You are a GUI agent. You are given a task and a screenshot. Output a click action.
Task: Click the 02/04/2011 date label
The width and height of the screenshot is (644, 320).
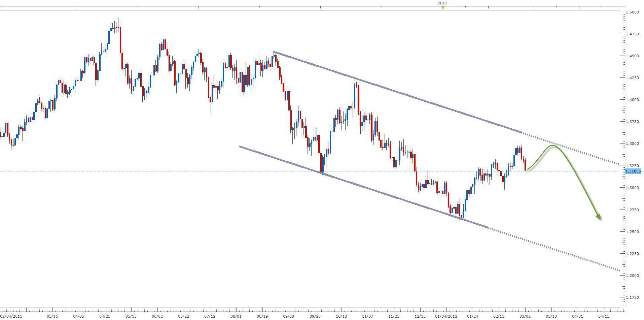tap(11, 316)
